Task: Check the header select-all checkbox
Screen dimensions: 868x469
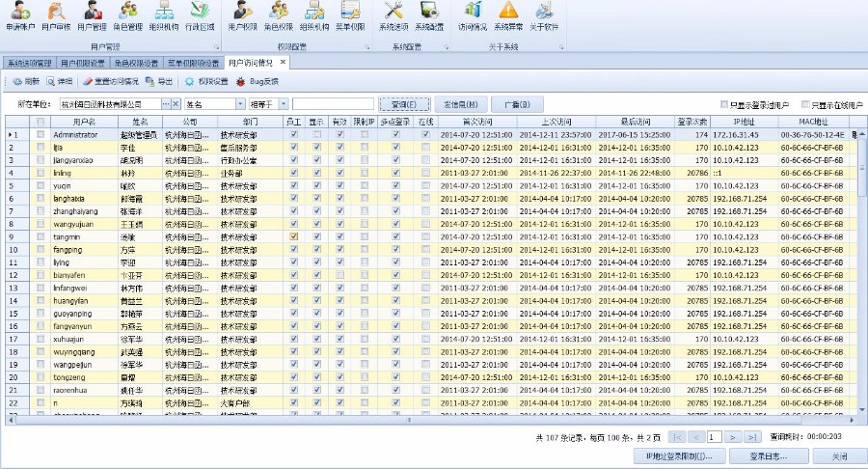Action: tap(41, 122)
